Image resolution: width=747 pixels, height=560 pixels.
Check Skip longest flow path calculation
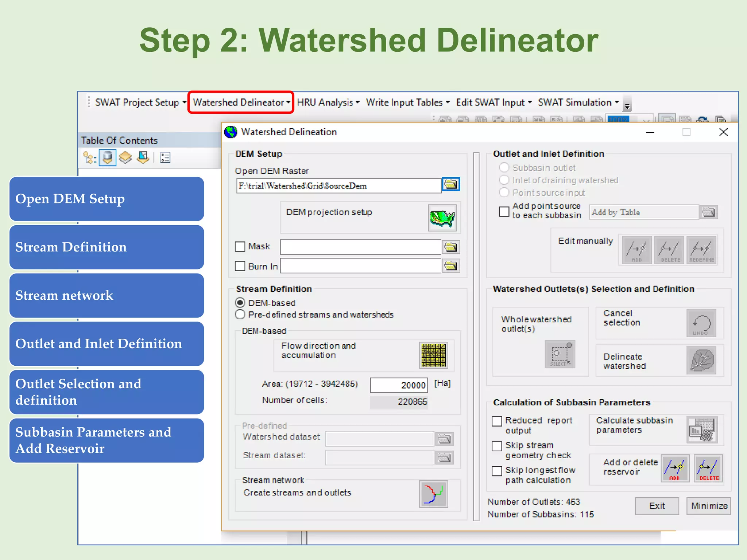coord(497,471)
